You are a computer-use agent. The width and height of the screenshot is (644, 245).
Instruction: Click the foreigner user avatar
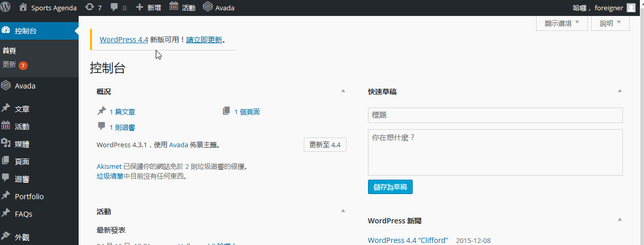click(631, 8)
